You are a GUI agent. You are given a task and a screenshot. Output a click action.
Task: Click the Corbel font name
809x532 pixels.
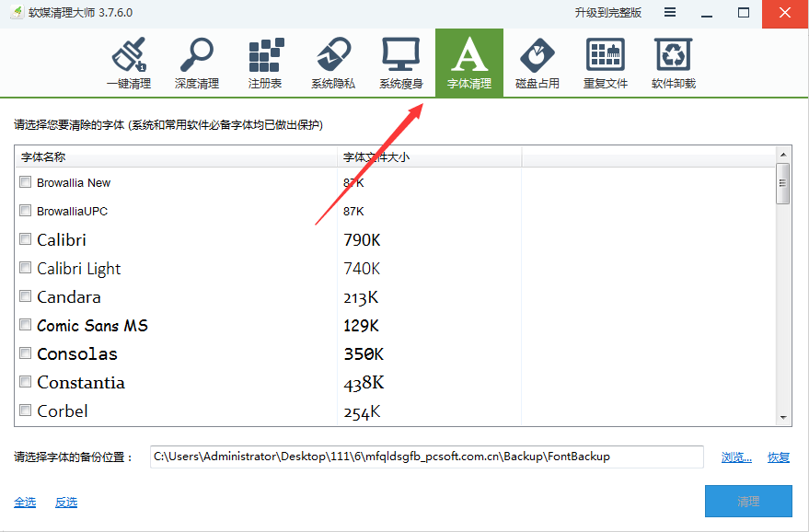63,411
